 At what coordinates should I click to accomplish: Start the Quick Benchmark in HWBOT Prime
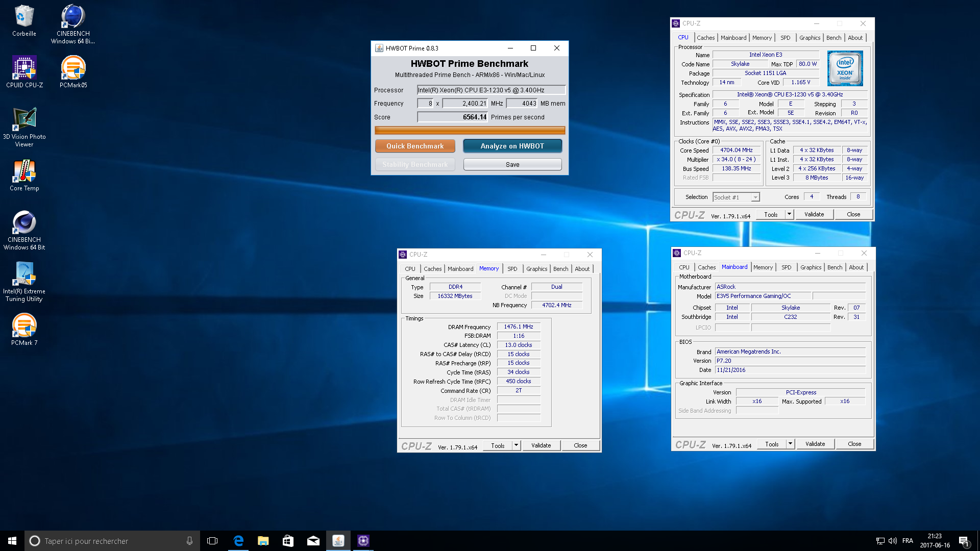pyautogui.click(x=415, y=146)
